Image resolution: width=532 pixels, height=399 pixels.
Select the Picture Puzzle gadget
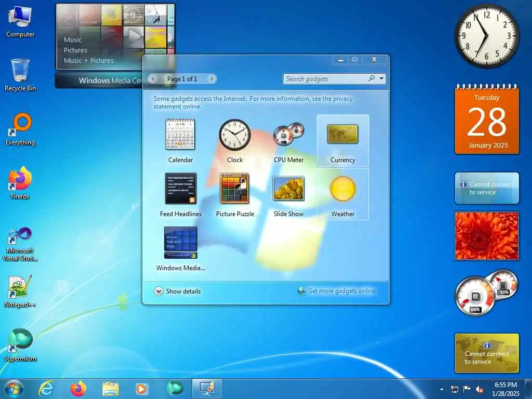[x=235, y=195]
